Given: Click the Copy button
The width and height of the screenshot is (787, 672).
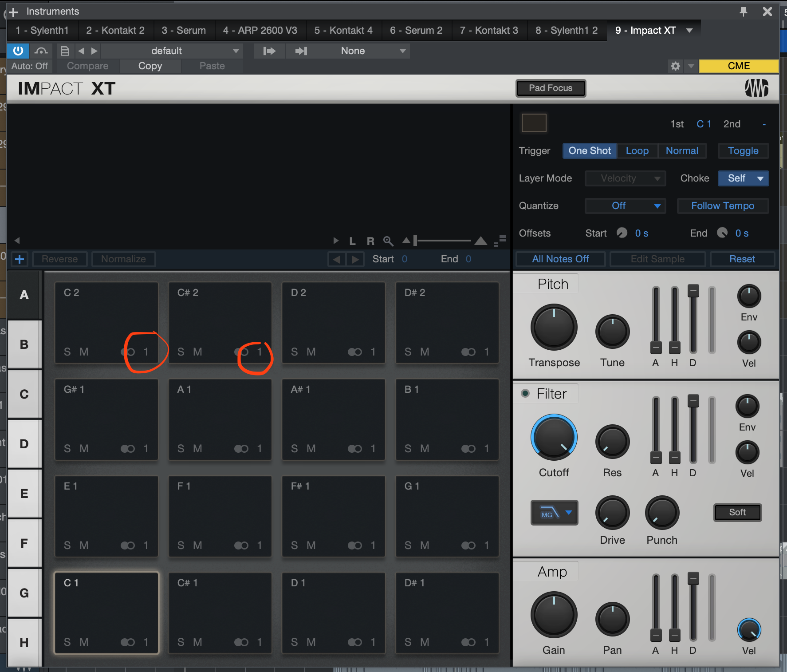Looking at the screenshot, I should pos(150,66).
